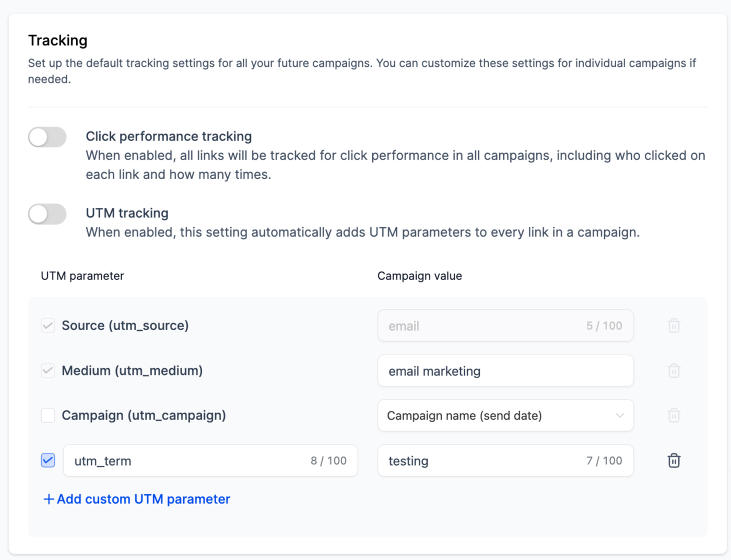Turn on the UTM tracking switch
The width and height of the screenshot is (731, 560).
[48, 214]
